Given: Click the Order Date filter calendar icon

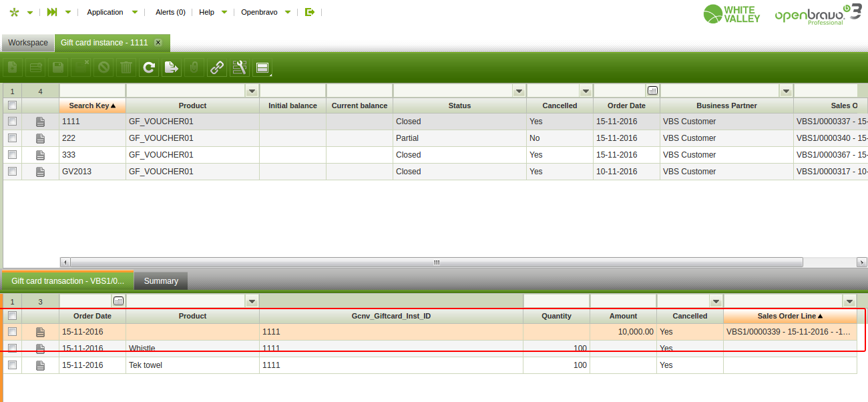Looking at the screenshot, I should (652, 90).
